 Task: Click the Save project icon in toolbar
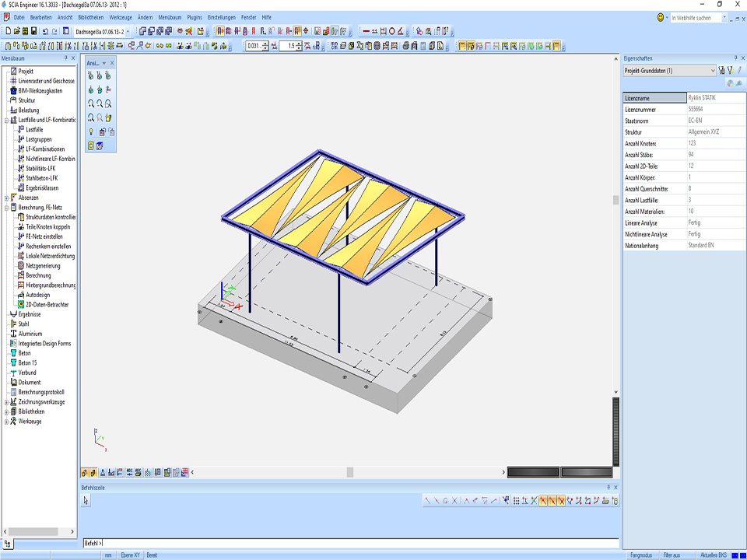pos(35,31)
